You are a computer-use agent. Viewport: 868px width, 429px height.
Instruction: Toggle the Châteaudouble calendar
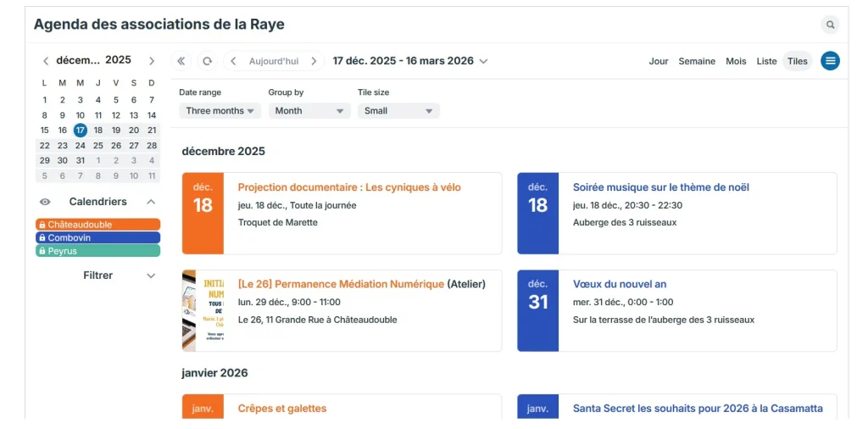point(97,225)
